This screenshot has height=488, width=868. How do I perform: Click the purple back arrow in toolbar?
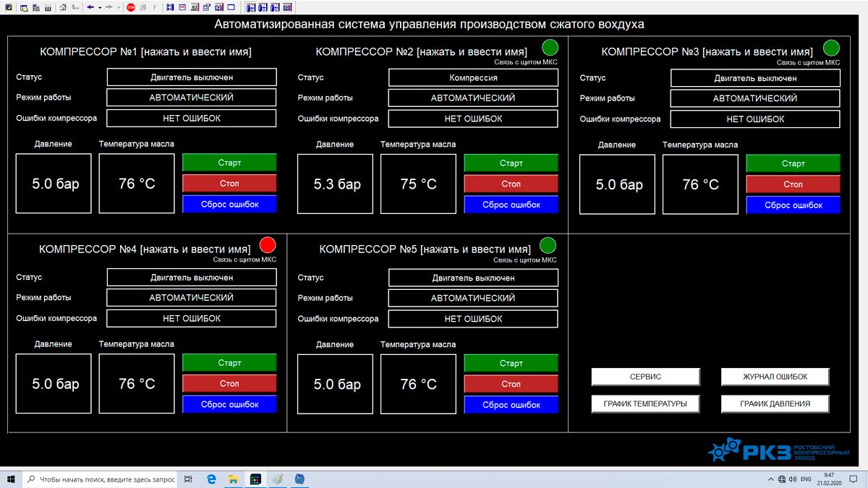point(90,7)
